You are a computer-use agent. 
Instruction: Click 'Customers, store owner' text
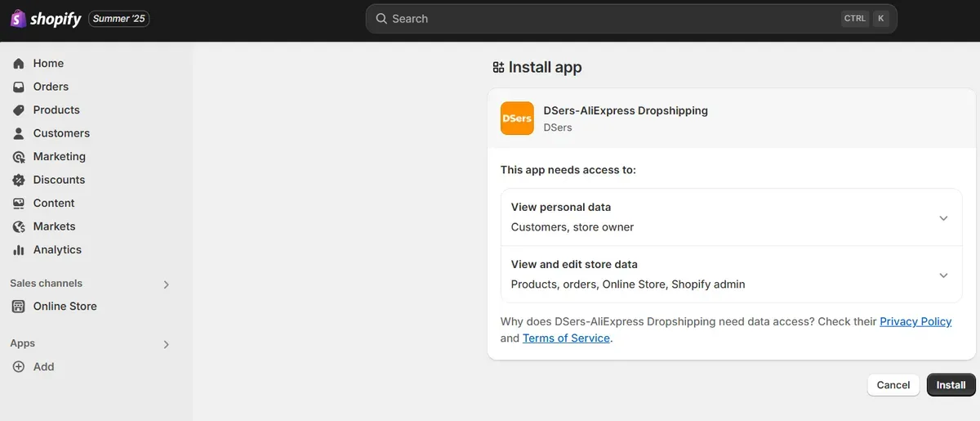[x=572, y=227]
